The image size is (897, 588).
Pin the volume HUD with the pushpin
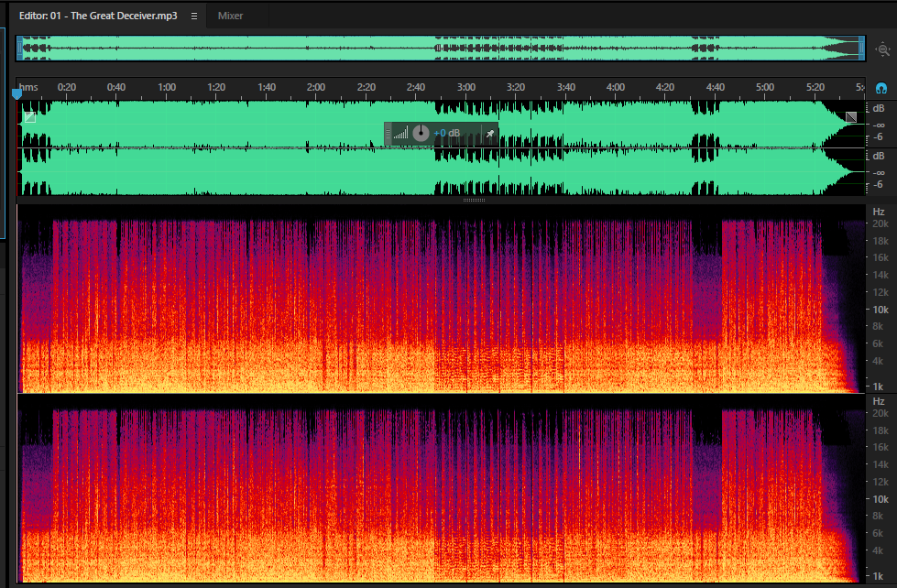click(489, 134)
